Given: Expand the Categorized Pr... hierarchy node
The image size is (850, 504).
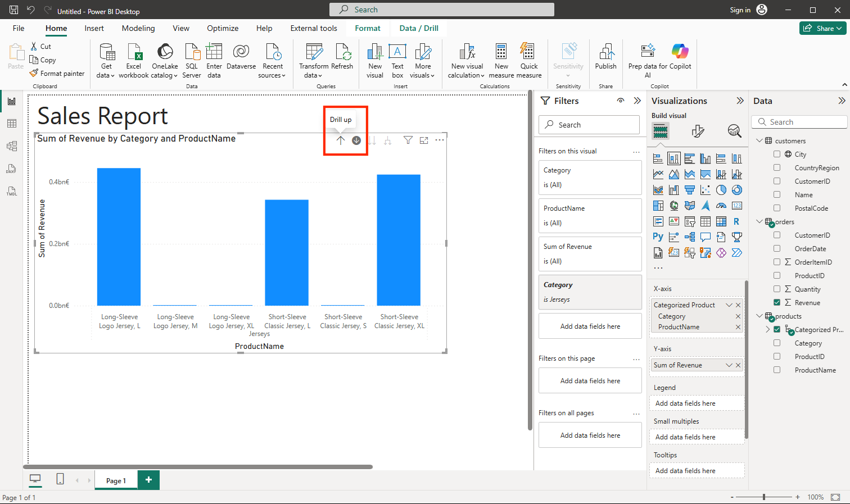Looking at the screenshot, I should (768, 329).
